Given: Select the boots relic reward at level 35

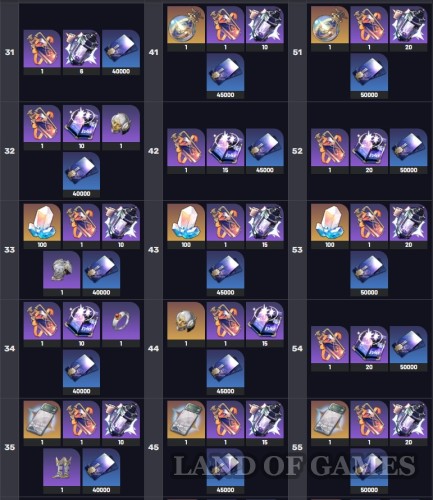Looking at the screenshot, I should (62, 471).
